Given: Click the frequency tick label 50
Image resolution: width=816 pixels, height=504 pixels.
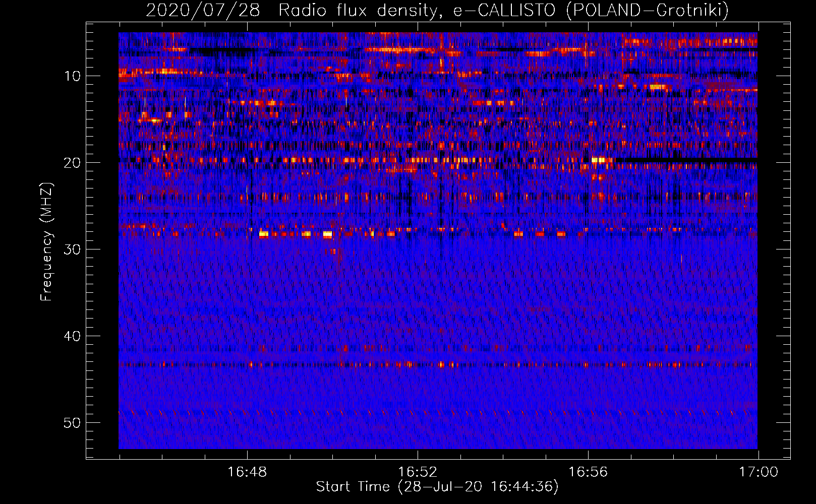Looking at the screenshot, I should pyautogui.click(x=73, y=423).
